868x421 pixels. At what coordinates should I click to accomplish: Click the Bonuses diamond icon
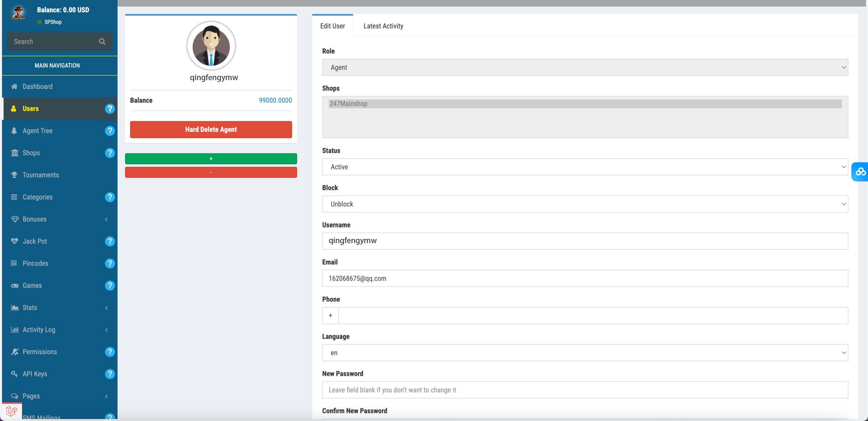[x=15, y=219]
